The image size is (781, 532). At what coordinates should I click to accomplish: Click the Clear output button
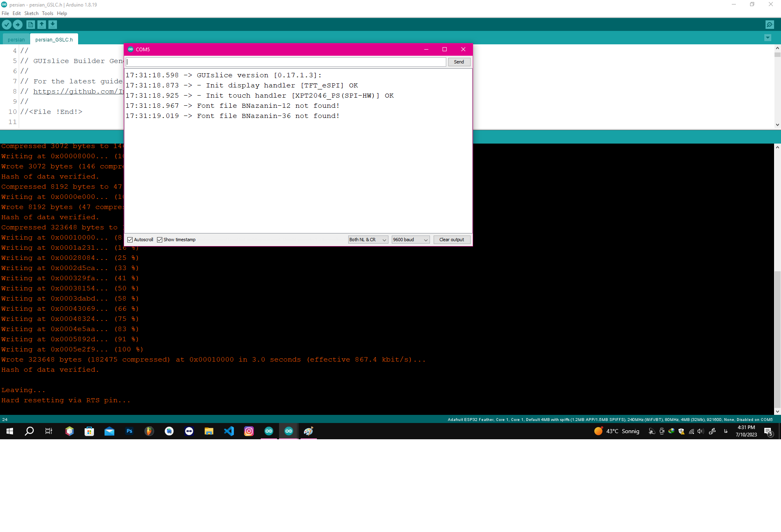452,240
